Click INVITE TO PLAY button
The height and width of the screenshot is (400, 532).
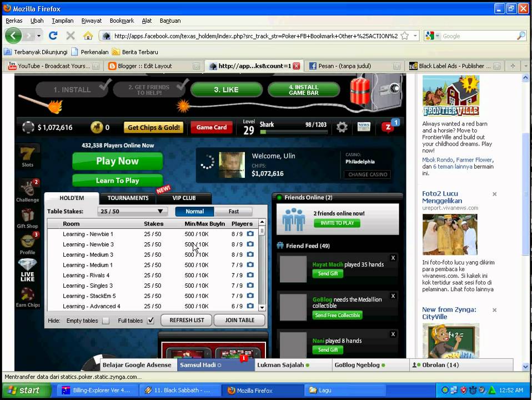pyautogui.click(x=337, y=223)
